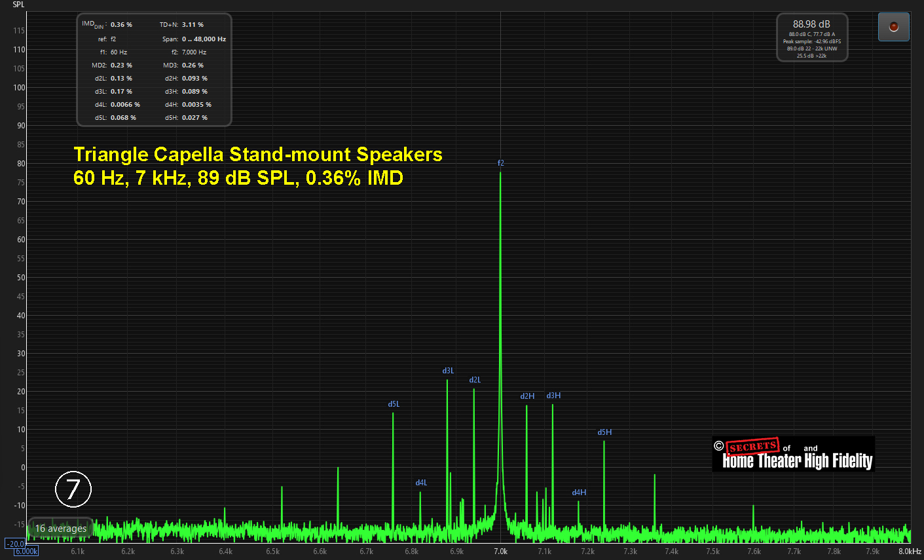924x560 pixels.
Task: Click the red record button
Action: (x=893, y=27)
